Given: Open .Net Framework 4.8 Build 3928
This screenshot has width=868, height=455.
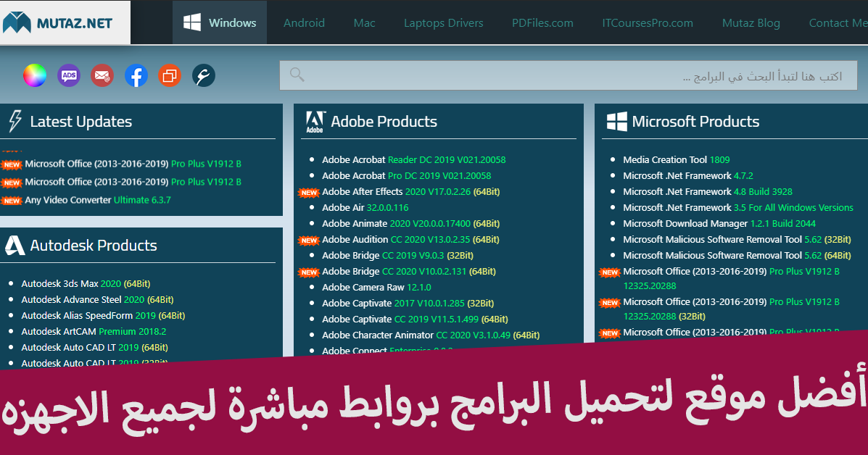Looking at the screenshot, I should [708, 192].
